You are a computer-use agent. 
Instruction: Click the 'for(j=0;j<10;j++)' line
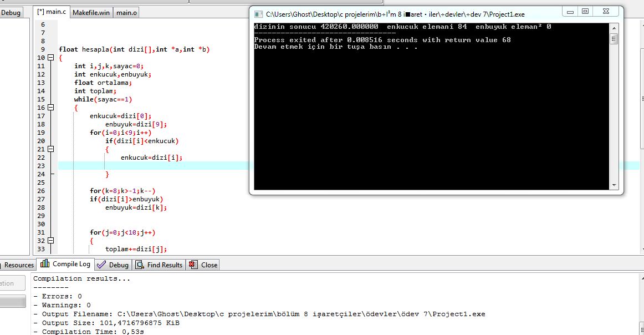click(123, 232)
